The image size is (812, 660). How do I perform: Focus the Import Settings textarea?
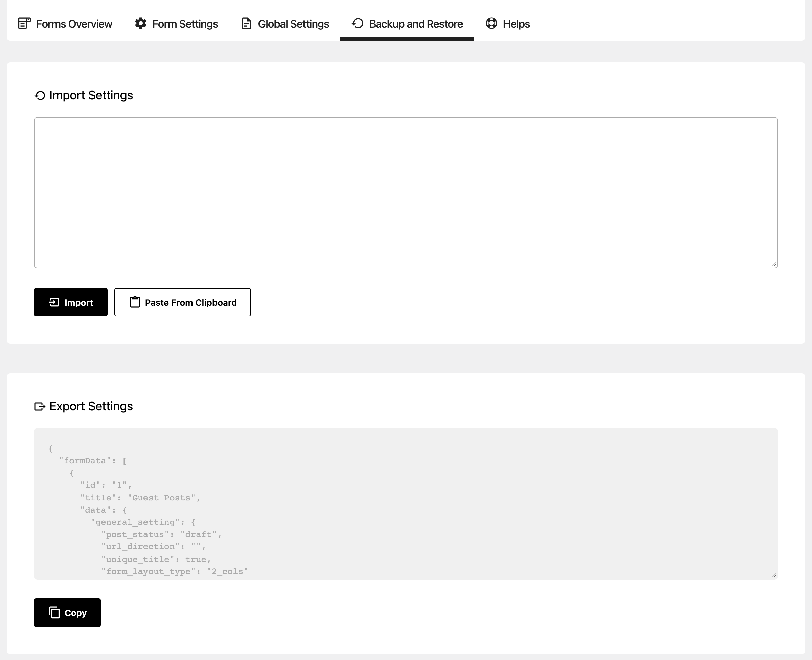coord(406,193)
